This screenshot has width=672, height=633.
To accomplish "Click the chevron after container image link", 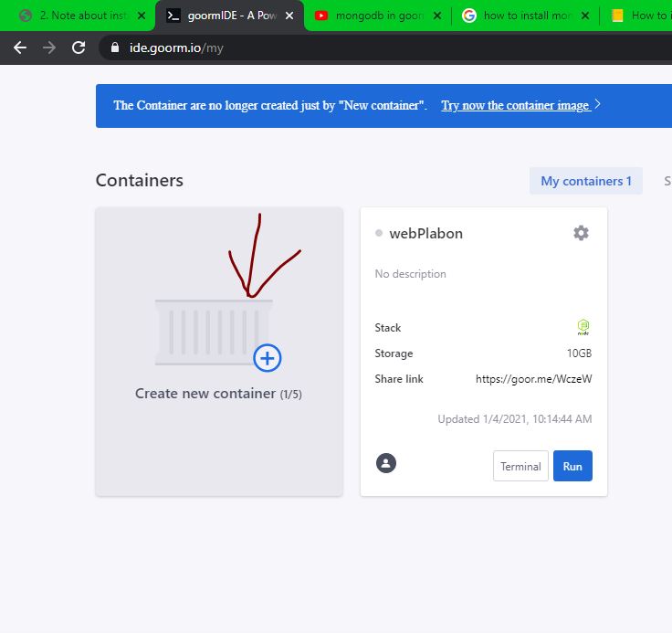I will click(598, 104).
